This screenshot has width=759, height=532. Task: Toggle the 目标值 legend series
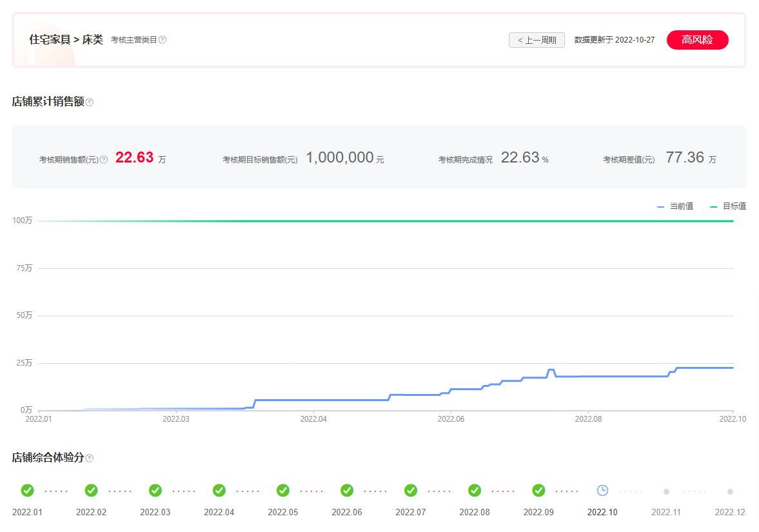click(727, 206)
